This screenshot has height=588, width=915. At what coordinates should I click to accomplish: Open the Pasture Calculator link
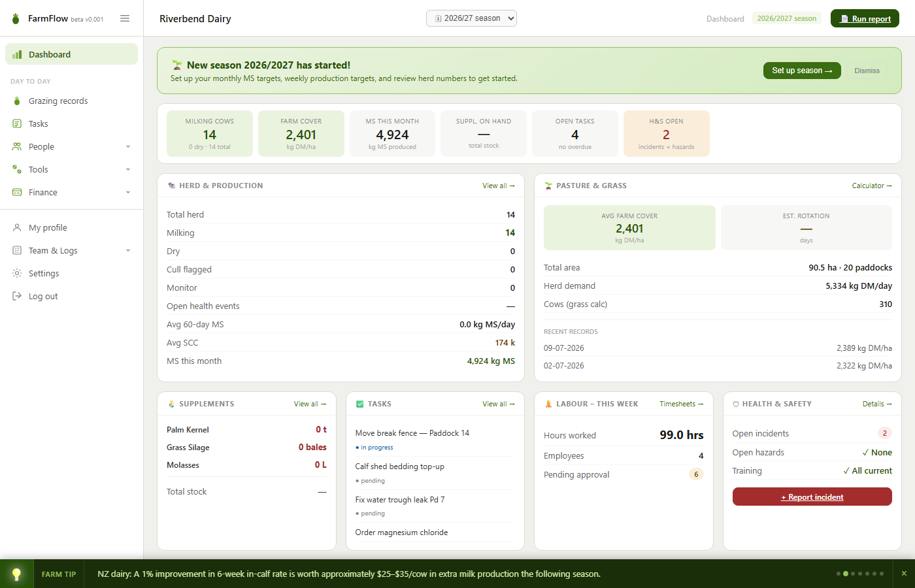pos(872,186)
